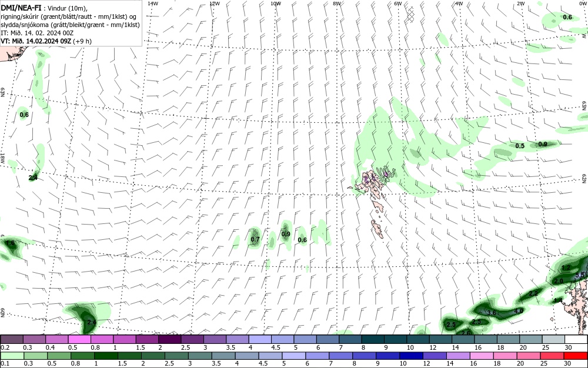Screen dimensions: 588x368
Task: Click the 60N latitude label
Action: [2, 313]
